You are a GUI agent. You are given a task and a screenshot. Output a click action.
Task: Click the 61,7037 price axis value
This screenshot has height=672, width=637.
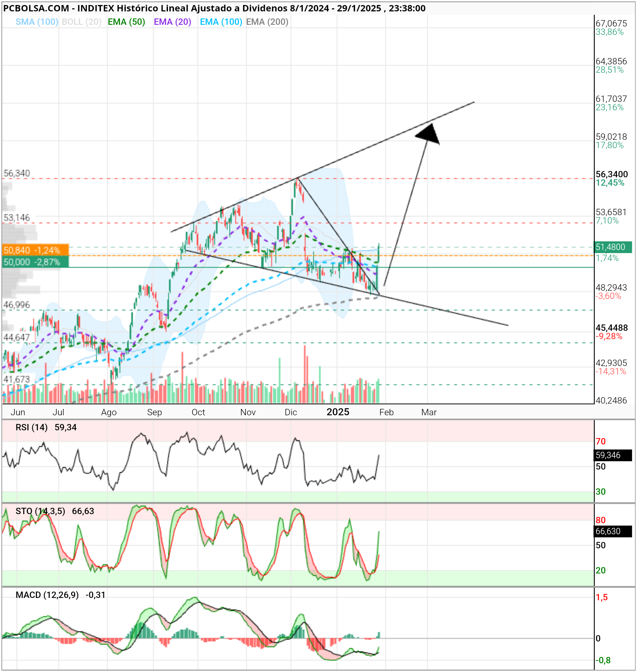pos(611,99)
